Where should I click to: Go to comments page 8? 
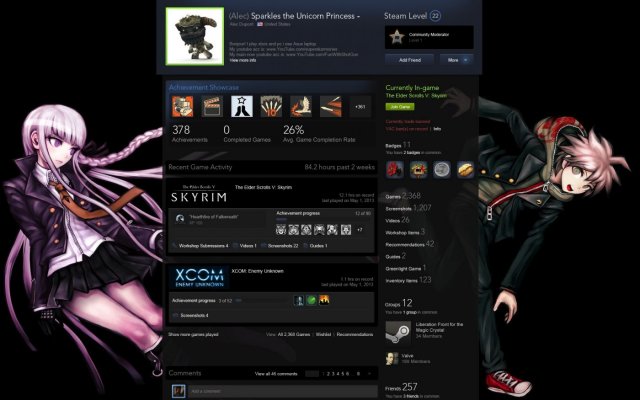click(358, 373)
